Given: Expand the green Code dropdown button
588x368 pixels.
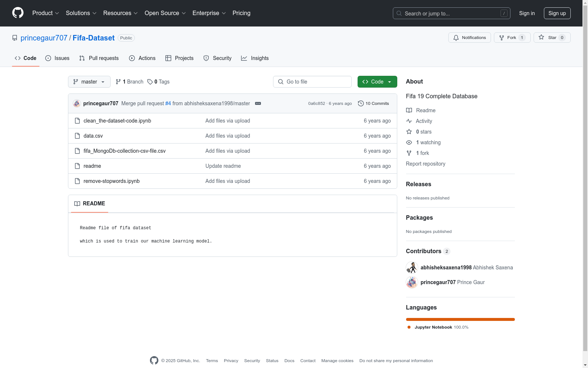Looking at the screenshot, I should pyautogui.click(x=377, y=82).
